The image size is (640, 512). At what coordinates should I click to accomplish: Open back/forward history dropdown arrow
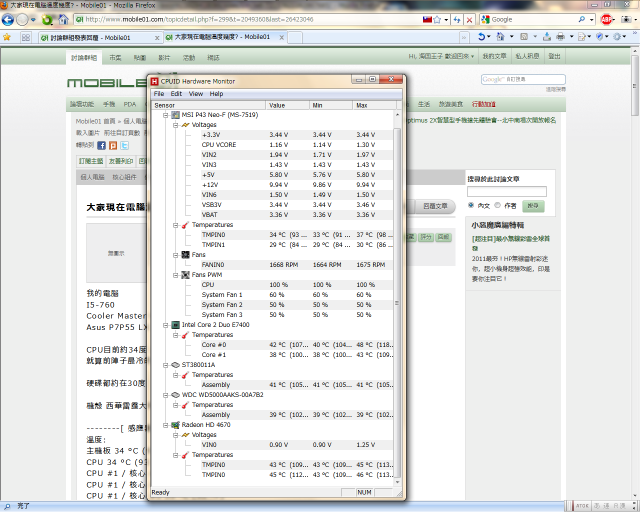tap(33, 19)
